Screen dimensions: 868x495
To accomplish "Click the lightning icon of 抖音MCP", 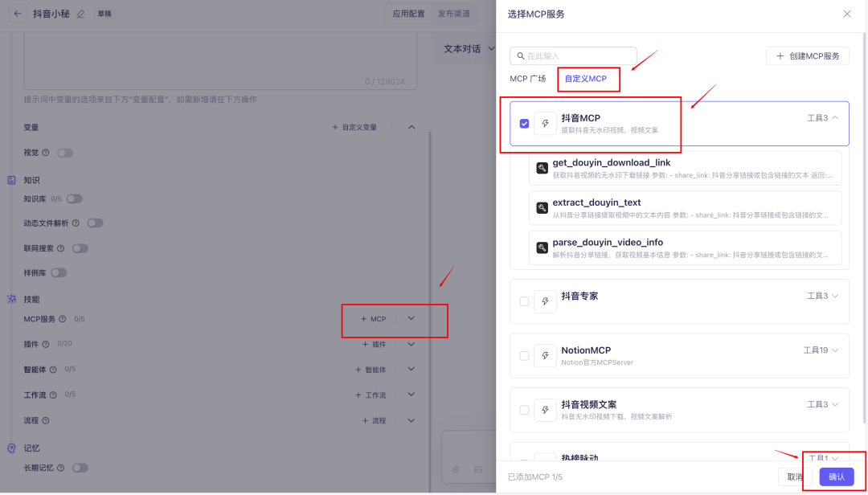I will point(545,124).
